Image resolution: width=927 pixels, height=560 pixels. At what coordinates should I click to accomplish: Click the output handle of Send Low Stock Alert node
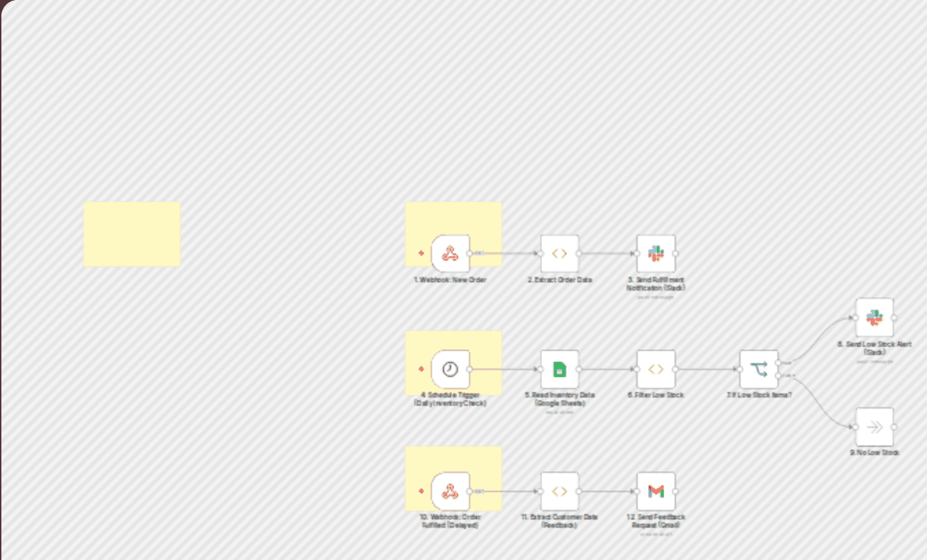[x=893, y=317]
